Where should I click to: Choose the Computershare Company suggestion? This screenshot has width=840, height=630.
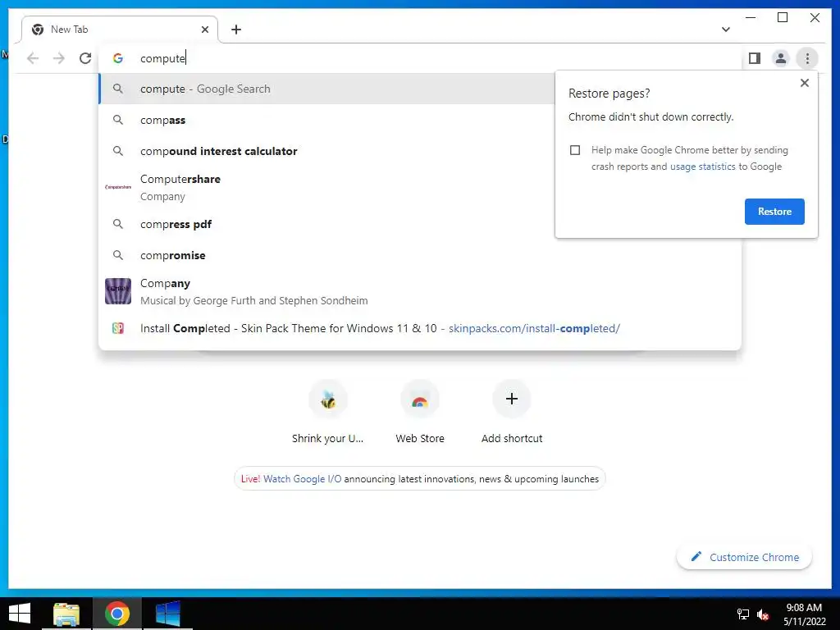tap(326, 188)
